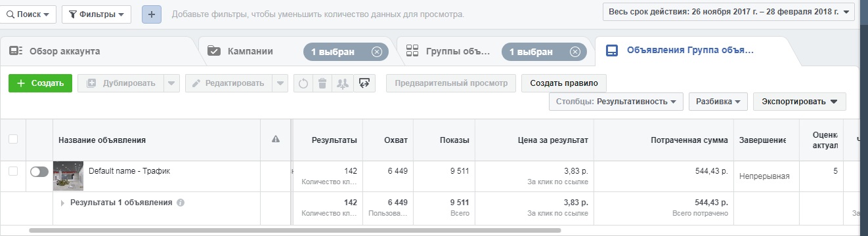Click the grid icon on the Группы объявлений tab
This screenshot has width=868, height=236.
413,51
